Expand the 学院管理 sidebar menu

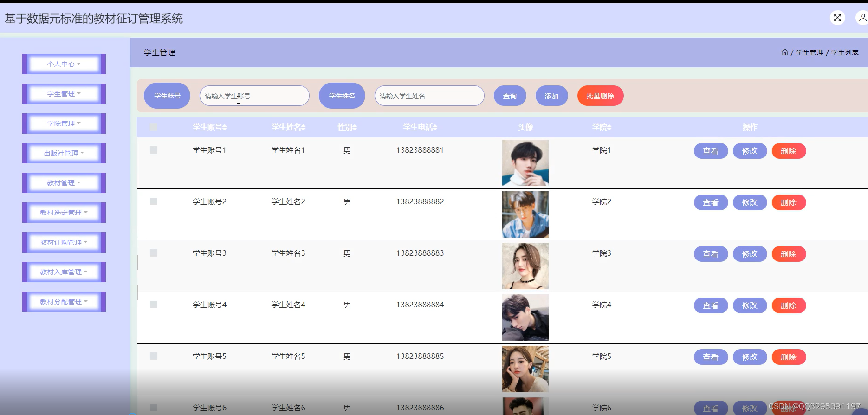point(64,123)
